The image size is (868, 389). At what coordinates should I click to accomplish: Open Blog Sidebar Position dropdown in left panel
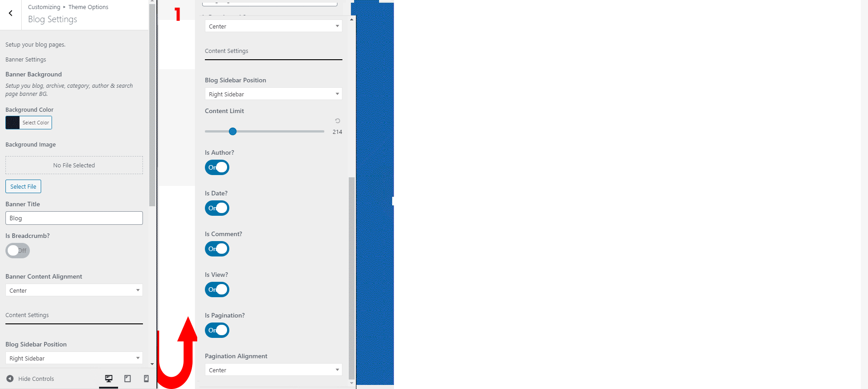tap(74, 358)
